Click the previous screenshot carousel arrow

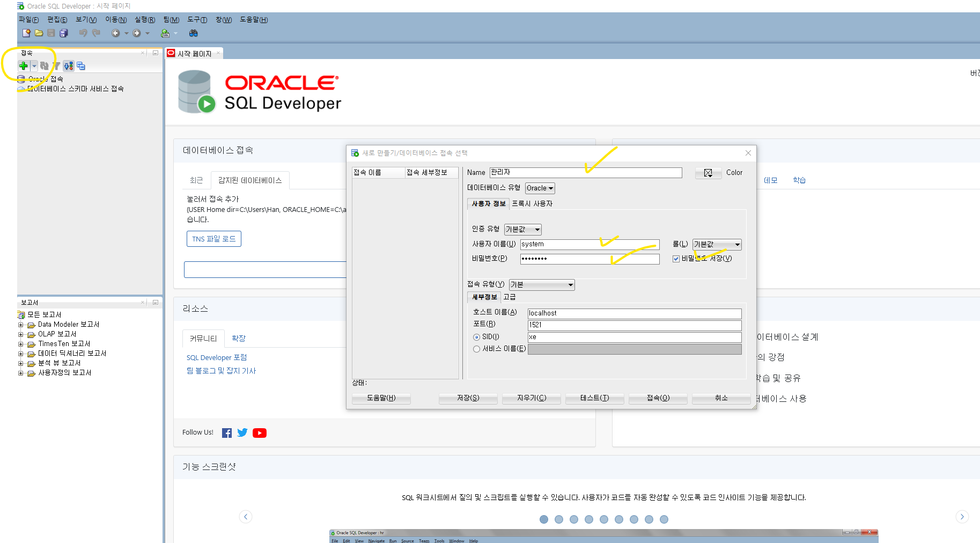[x=246, y=517]
